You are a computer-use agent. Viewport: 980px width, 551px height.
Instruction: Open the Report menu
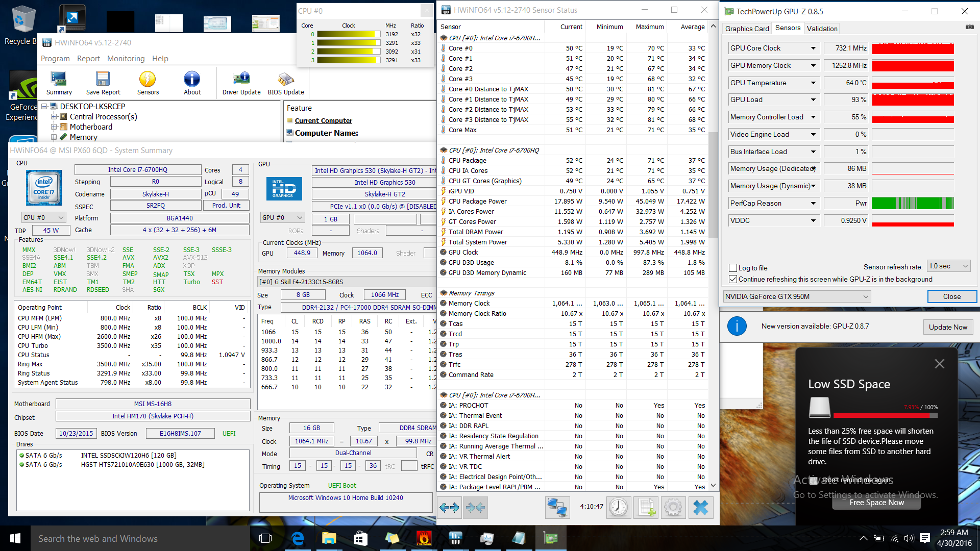[88, 59]
